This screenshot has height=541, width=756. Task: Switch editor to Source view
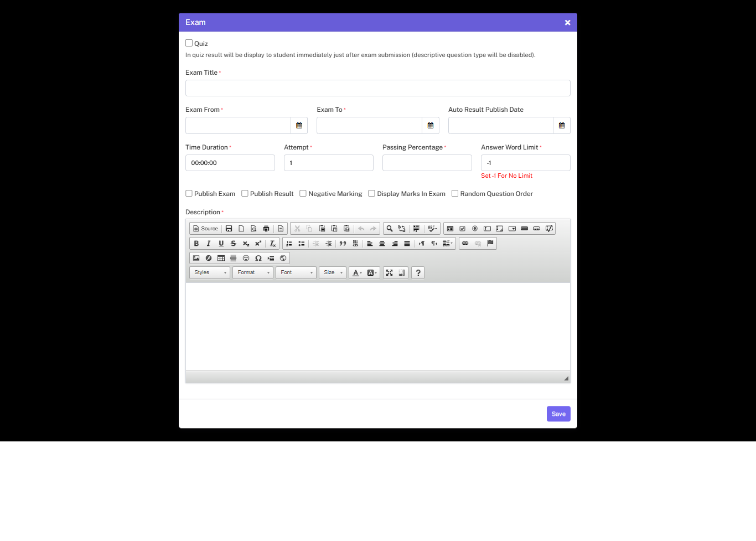click(205, 229)
